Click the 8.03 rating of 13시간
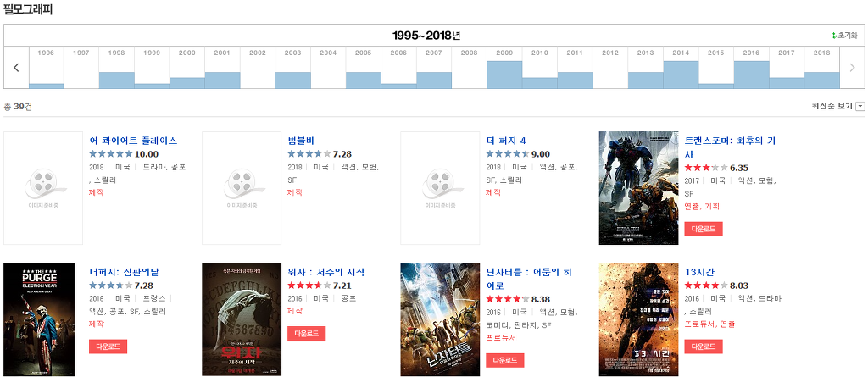The width and height of the screenshot is (868, 377). (716, 286)
